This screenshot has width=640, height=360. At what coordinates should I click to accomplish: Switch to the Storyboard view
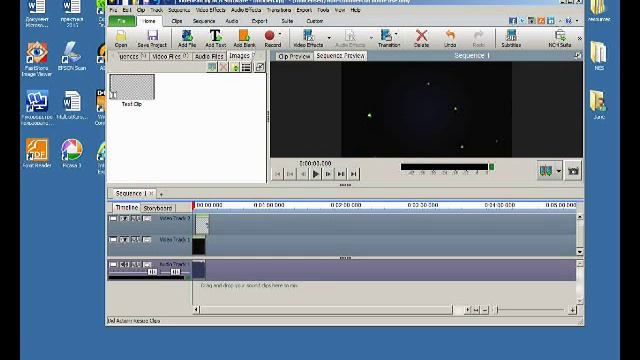pos(158,208)
